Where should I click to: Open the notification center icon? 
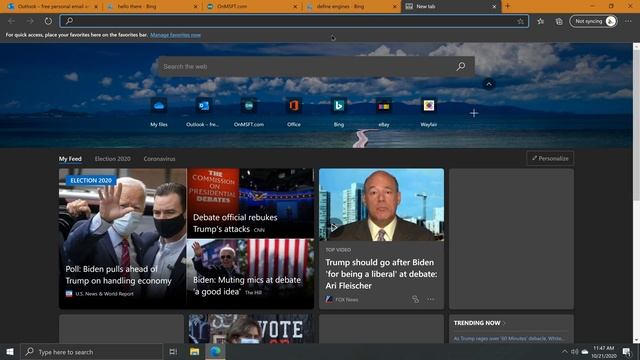(627, 352)
